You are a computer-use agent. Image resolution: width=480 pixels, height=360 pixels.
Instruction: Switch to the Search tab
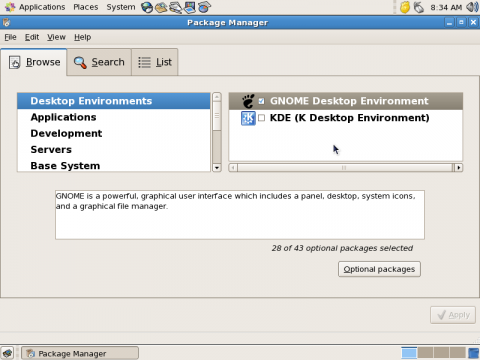[99, 62]
